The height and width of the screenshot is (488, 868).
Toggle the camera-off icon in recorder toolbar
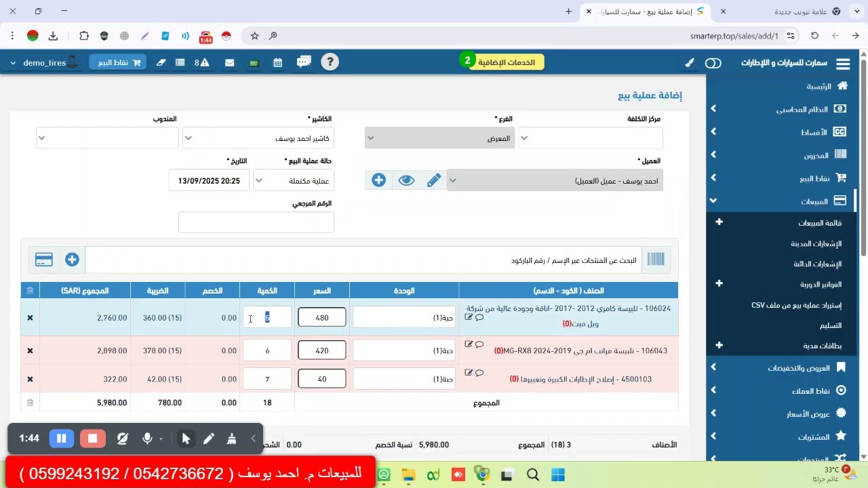[x=122, y=439]
